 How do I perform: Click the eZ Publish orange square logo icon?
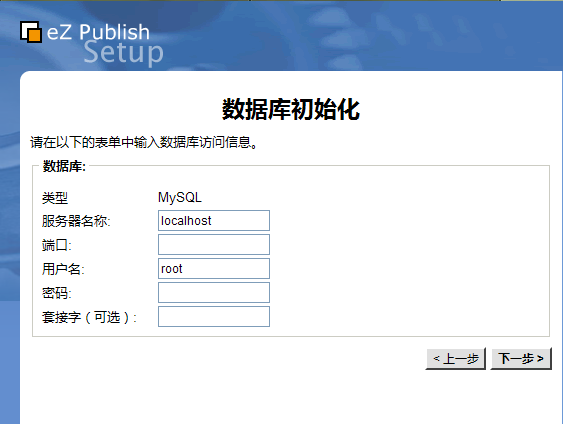tap(31, 32)
